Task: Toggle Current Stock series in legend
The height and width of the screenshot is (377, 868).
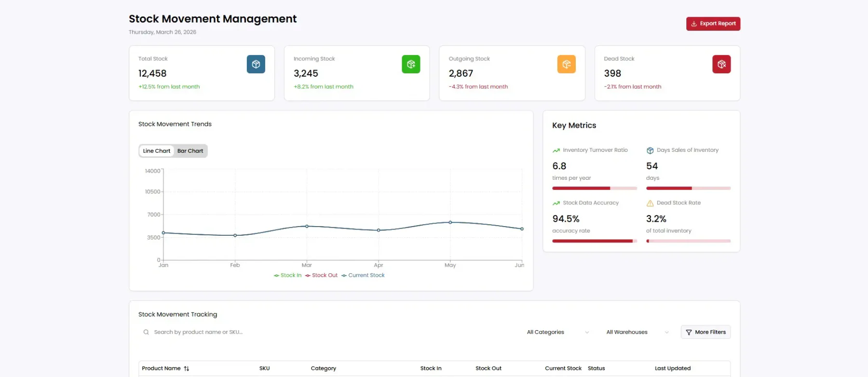Action: pos(363,275)
